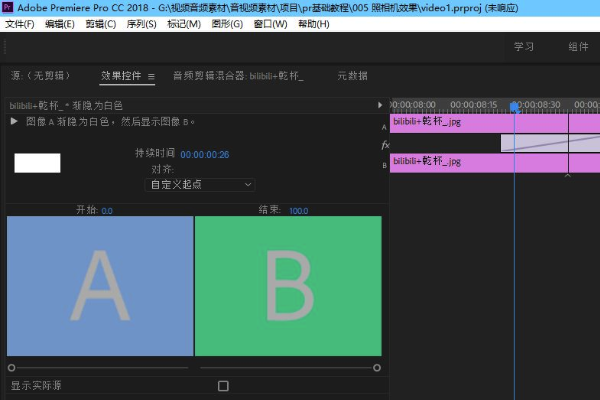Switch to the 音频剪辑混合器 tab
The image size is (600, 400).
point(238,75)
